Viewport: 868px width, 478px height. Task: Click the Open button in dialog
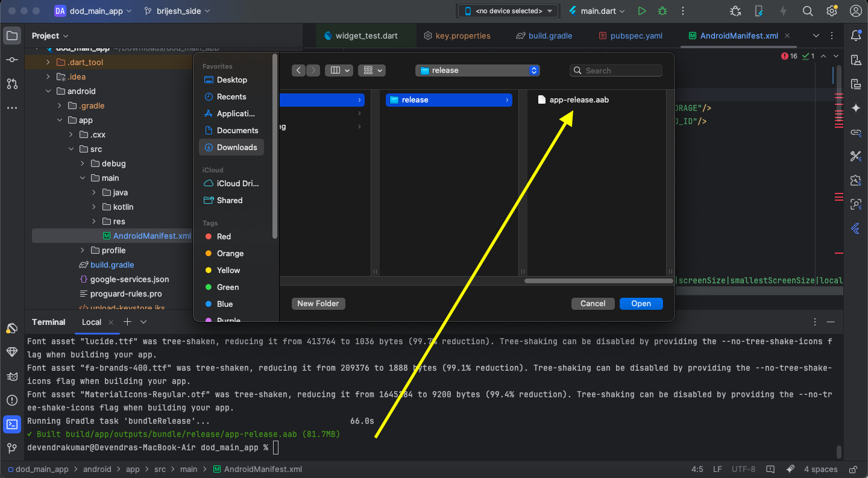(x=641, y=304)
